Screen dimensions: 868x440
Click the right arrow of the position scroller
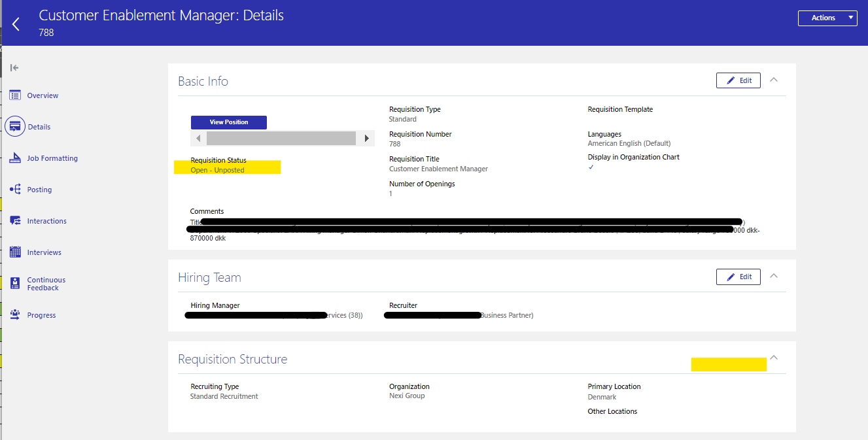coord(366,138)
